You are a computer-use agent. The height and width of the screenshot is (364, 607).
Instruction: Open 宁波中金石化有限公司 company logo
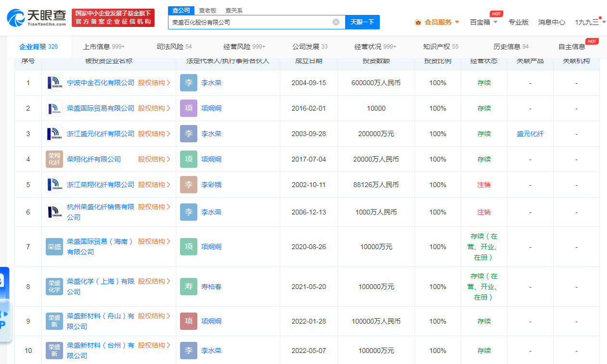point(54,82)
